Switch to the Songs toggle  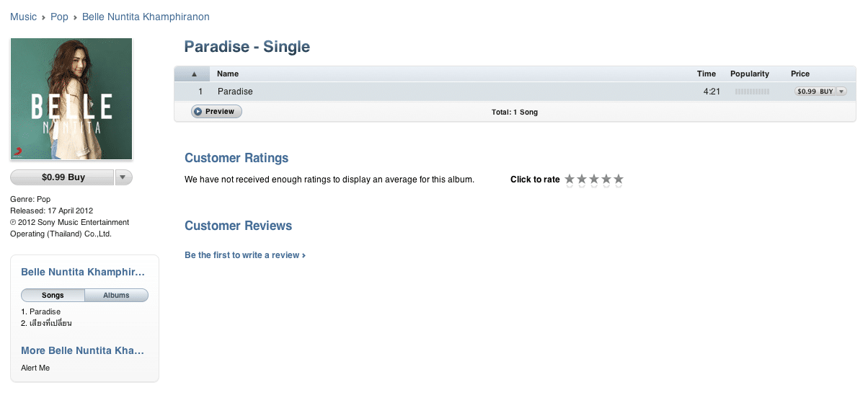click(53, 295)
